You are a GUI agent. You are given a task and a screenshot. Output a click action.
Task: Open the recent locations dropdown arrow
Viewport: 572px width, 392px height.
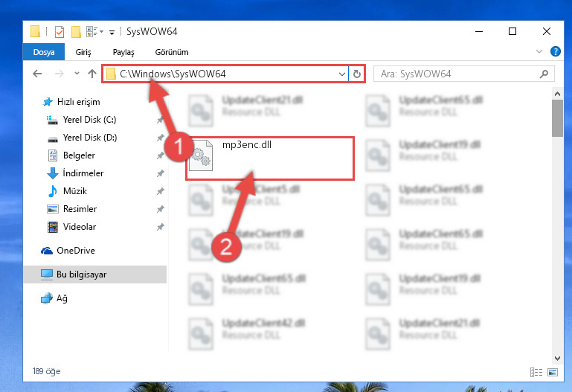pos(77,74)
